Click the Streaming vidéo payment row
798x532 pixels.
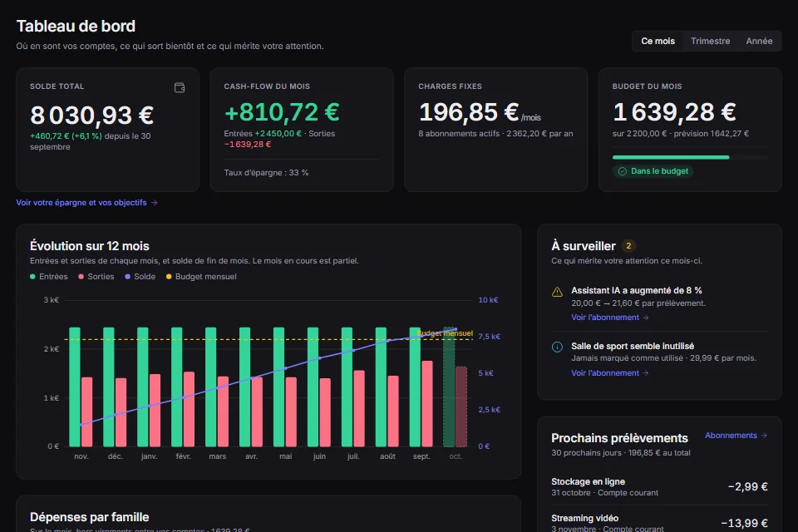click(659, 522)
